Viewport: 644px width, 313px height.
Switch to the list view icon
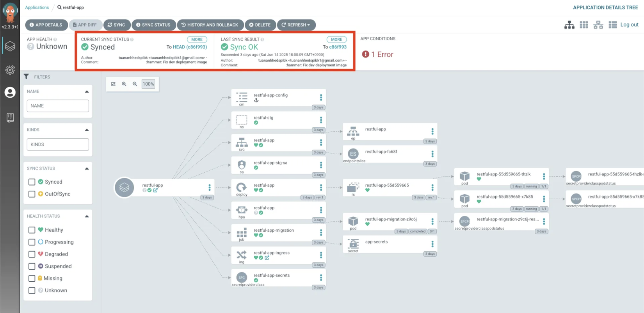click(x=612, y=25)
